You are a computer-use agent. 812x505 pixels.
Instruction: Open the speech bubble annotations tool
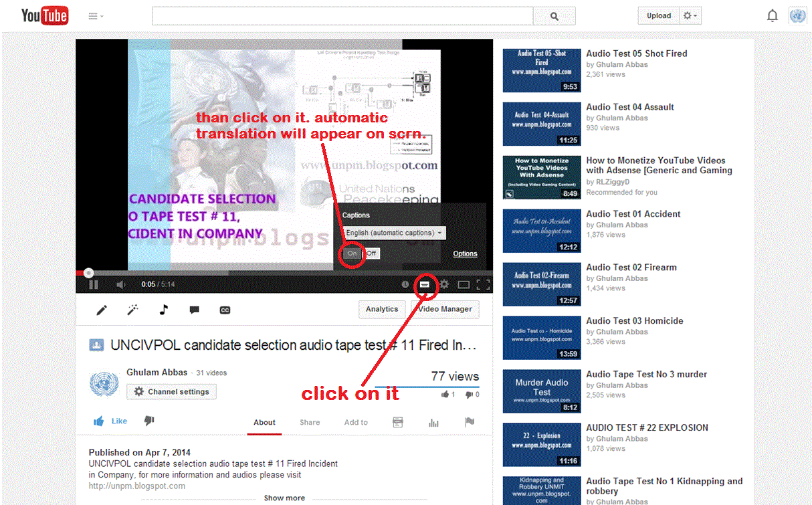(x=194, y=310)
